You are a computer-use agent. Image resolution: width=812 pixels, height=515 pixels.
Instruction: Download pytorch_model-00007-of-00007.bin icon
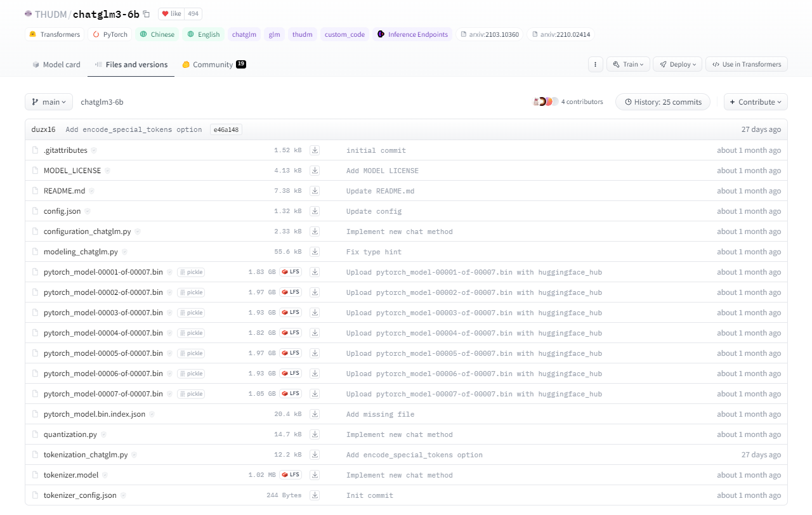[x=315, y=394]
